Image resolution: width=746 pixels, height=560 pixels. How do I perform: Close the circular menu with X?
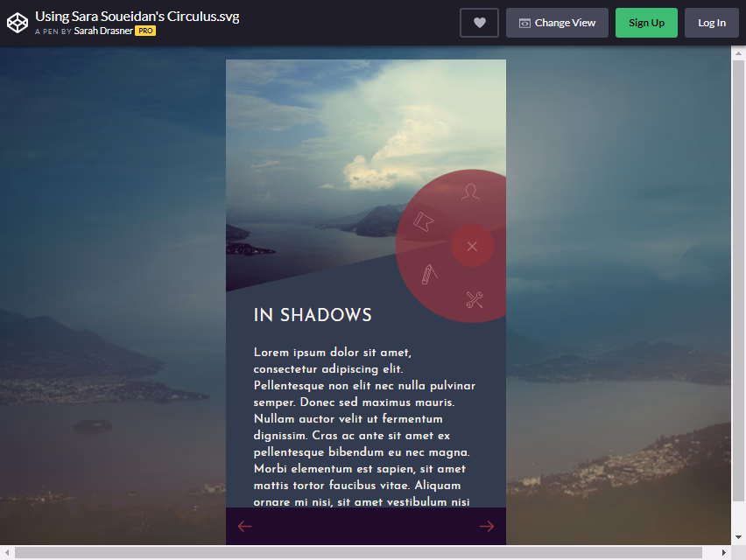[472, 246]
